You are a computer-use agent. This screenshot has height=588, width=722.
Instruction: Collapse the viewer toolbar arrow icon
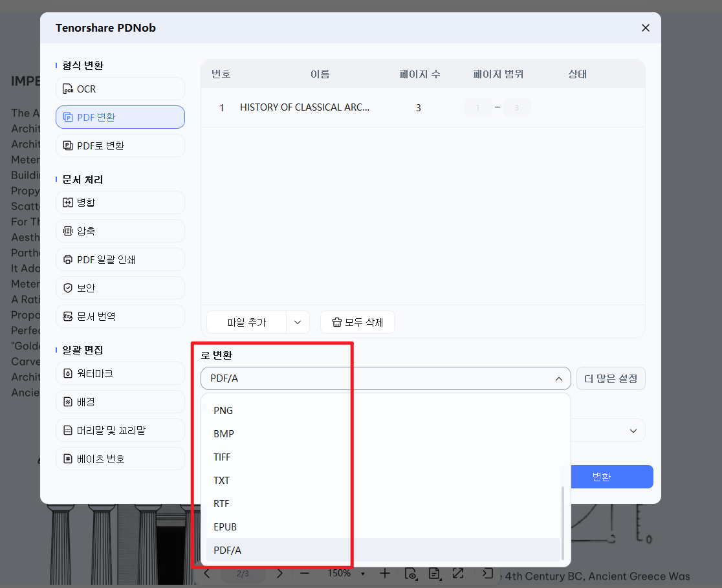click(488, 573)
